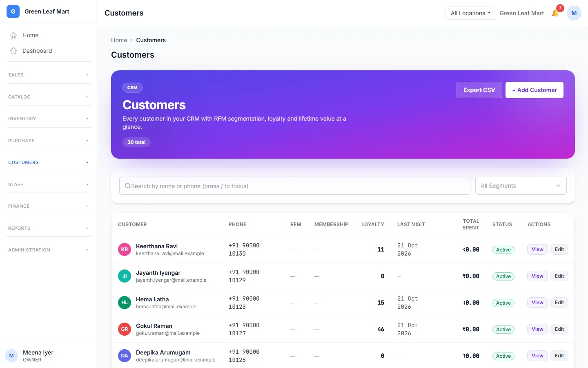Viewport: 588px width, 368px height.
Task: Click the DA avatar for Deepika Arumugam
Action: (x=125, y=356)
